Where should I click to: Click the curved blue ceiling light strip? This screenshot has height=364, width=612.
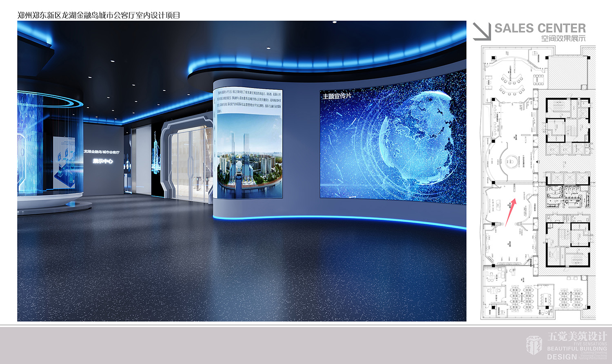[326, 61]
